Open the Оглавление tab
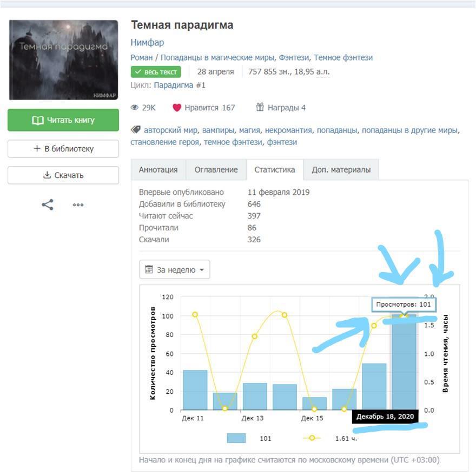This screenshot has width=476, height=476. 216,169
